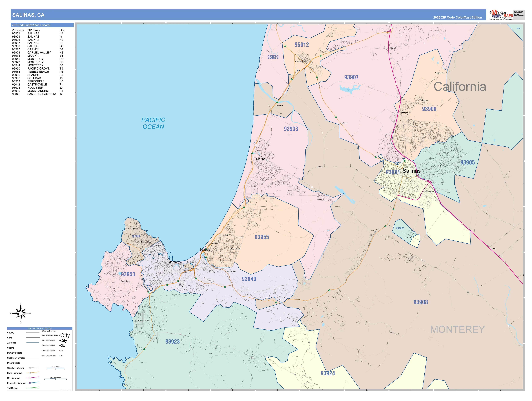The height and width of the screenshot is (401, 532).
Task: Click ZIP label 93962 on the map
Action: 400,228
